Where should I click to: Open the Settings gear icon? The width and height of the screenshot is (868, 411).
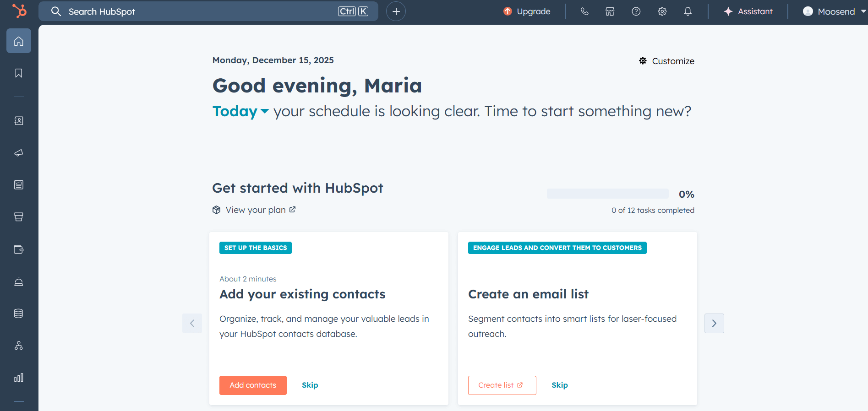click(662, 11)
